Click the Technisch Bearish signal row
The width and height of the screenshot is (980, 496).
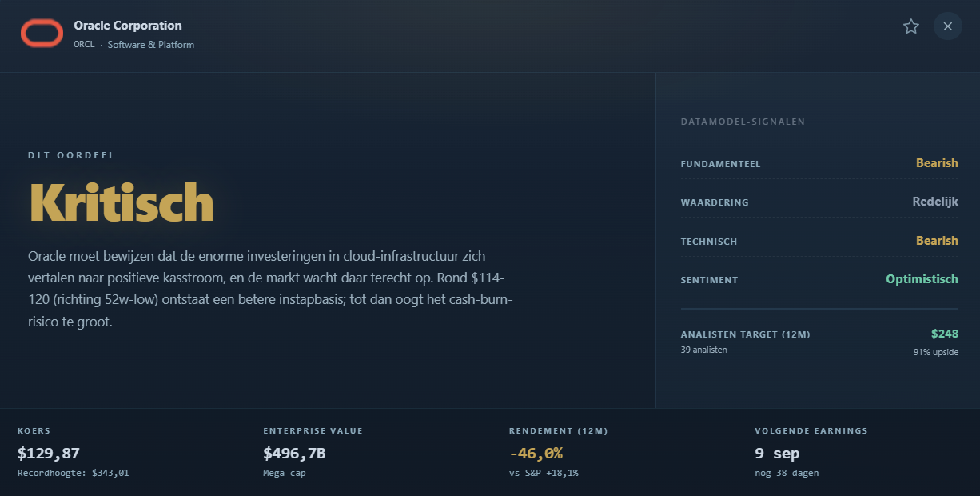pos(819,241)
